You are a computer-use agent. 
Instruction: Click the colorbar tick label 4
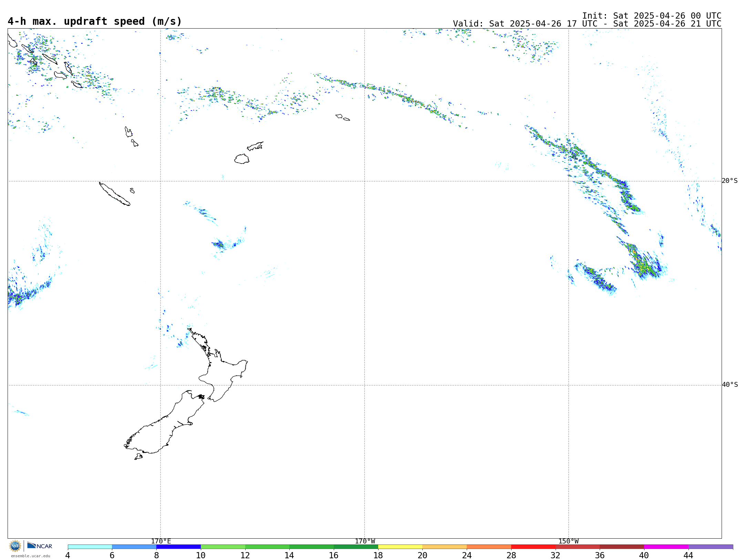coord(68,555)
